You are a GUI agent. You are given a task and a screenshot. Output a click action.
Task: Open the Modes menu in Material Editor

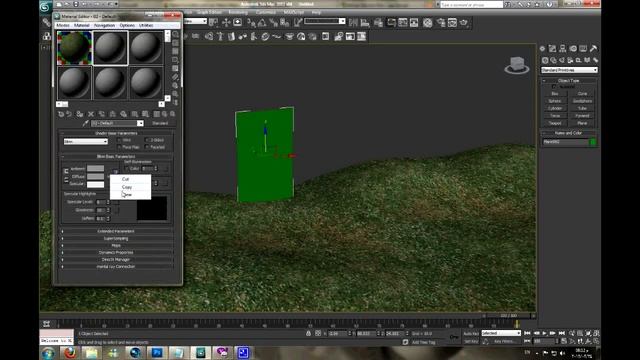[63, 25]
